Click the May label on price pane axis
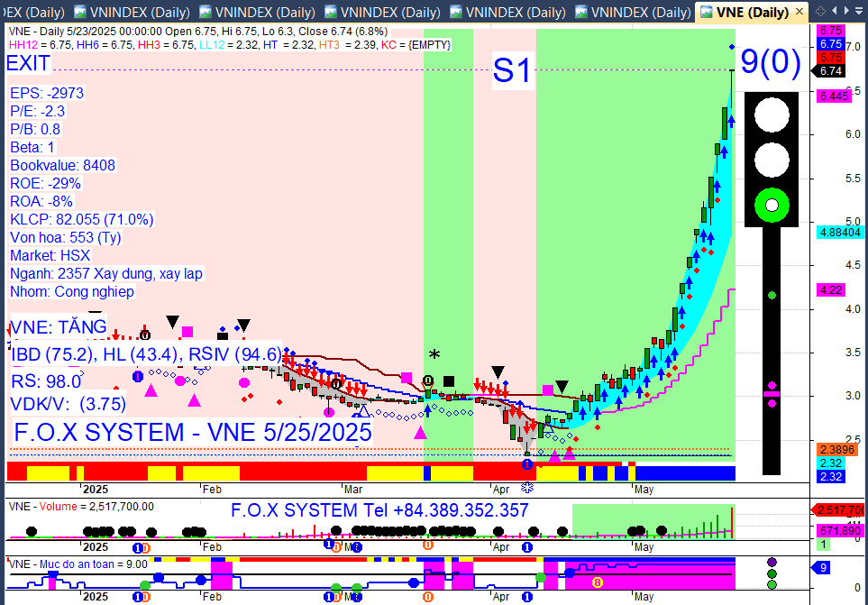This screenshot has width=868, height=605. pyautogui.click(x=644, y=490)
